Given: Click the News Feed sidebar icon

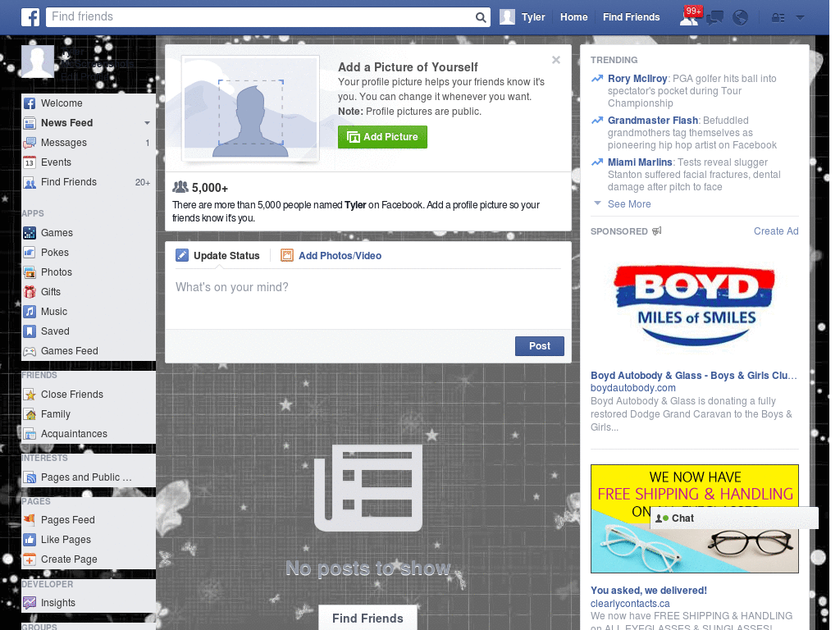Looking at the screenshot, I should [30, 123].
